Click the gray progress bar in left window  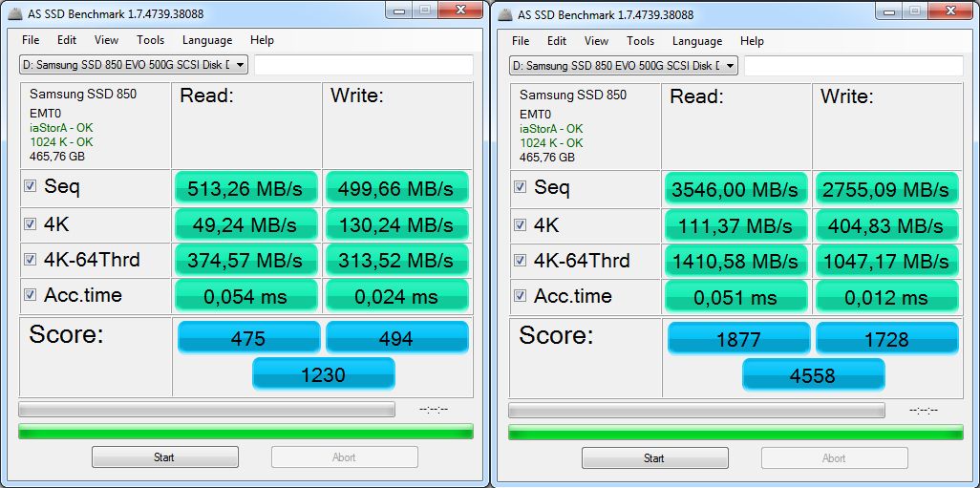[x=207, y=410]
